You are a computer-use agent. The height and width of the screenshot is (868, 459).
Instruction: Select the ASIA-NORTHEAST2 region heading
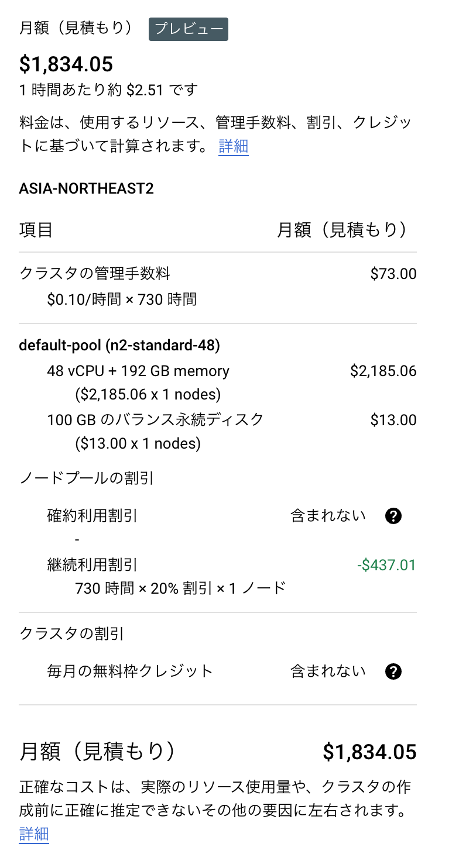click(86, 190)
